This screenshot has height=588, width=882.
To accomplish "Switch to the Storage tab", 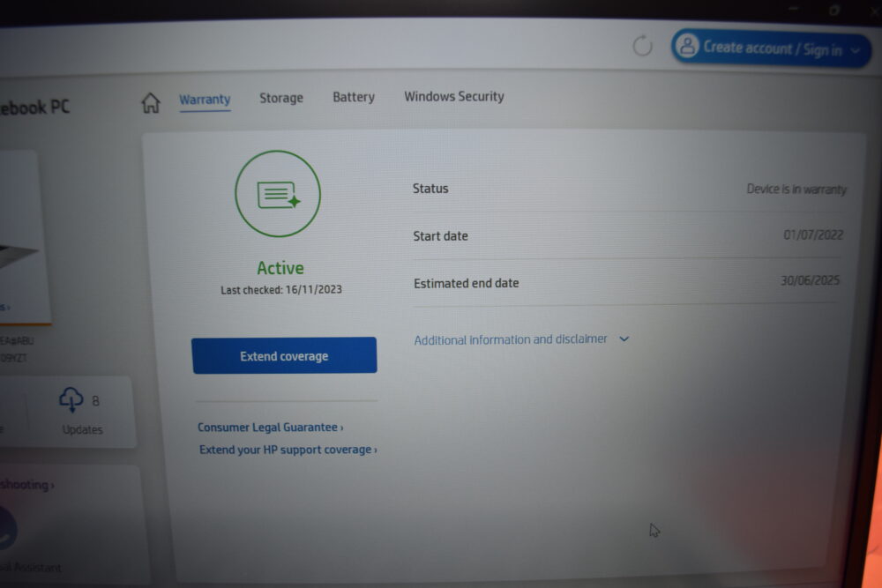I will click(281, 98).
